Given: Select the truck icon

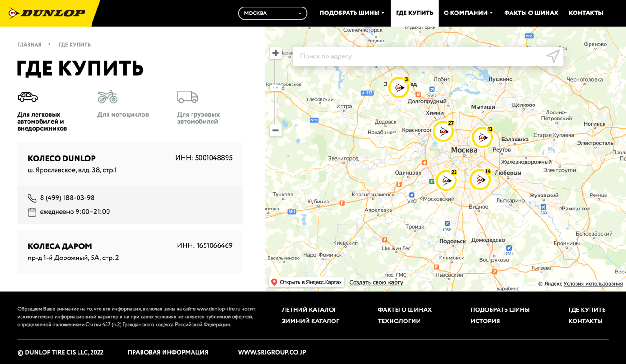Looking at the screenshot, I should (x=187, y=97).
